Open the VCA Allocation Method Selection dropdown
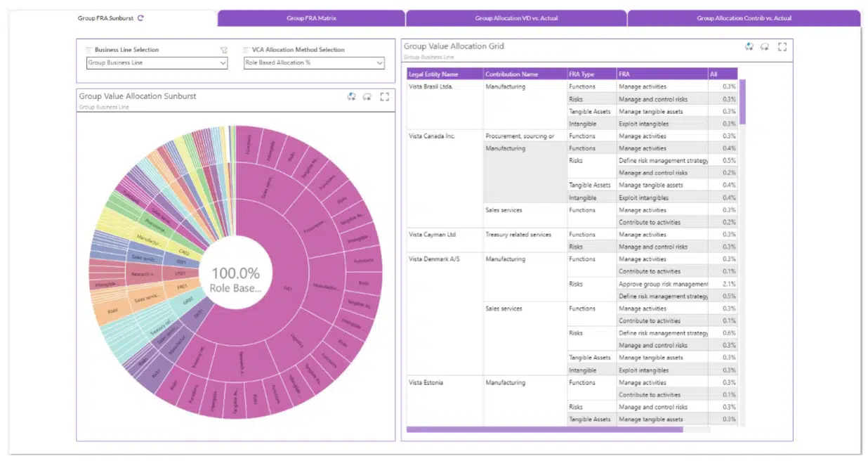 (379, 63)
